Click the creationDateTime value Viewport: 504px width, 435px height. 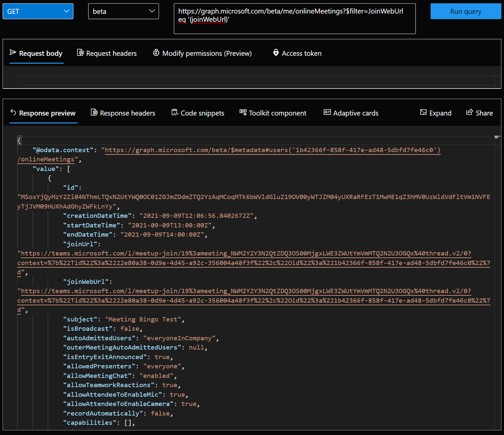point(197,216)
